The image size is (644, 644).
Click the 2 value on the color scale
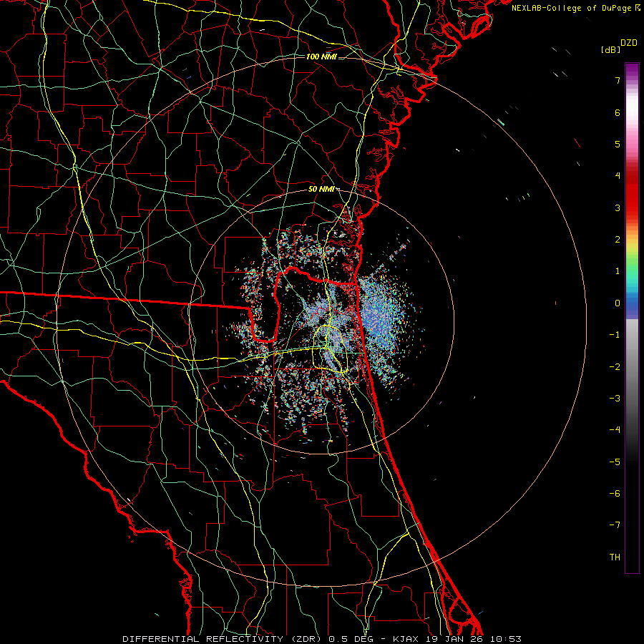coord(618,239)
